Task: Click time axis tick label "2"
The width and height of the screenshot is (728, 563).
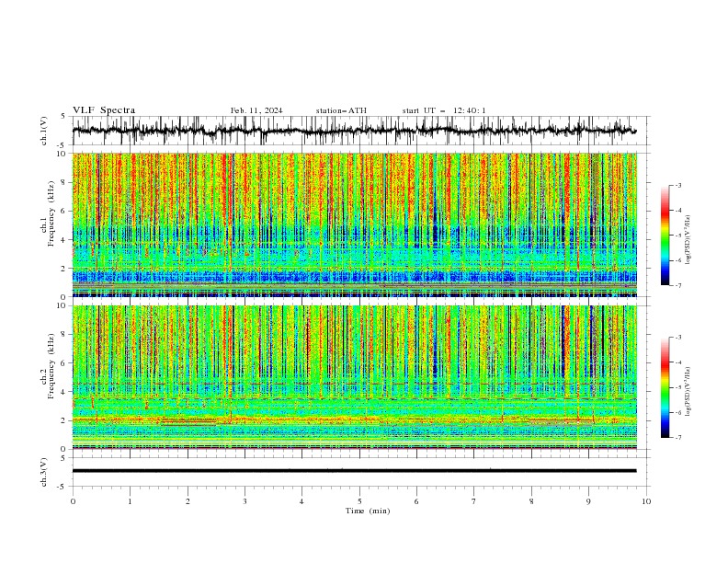Action: coord(188,501)
